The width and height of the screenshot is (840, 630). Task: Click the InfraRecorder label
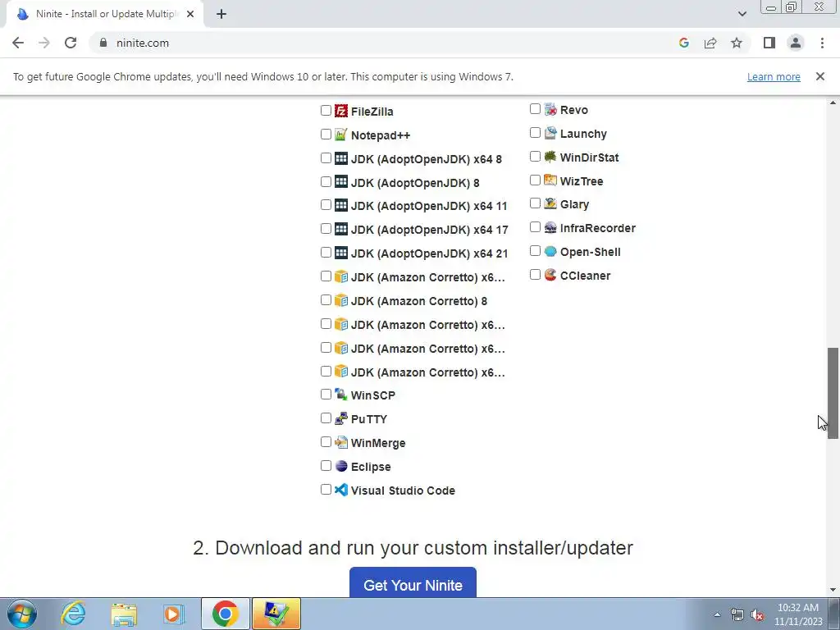[x=598, y=228]
